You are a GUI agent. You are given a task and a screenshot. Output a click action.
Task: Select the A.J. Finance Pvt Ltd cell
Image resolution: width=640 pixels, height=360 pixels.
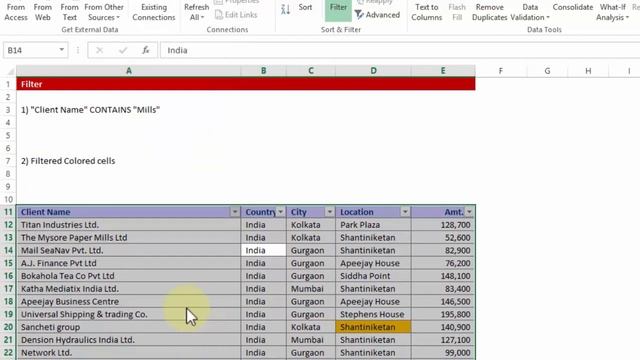[x=129, y=263]
